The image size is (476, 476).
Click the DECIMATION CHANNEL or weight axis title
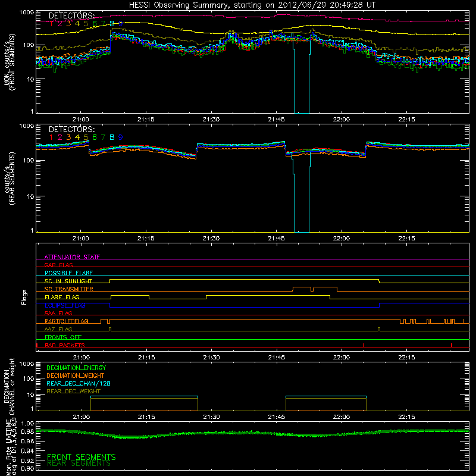pos(9,386)
